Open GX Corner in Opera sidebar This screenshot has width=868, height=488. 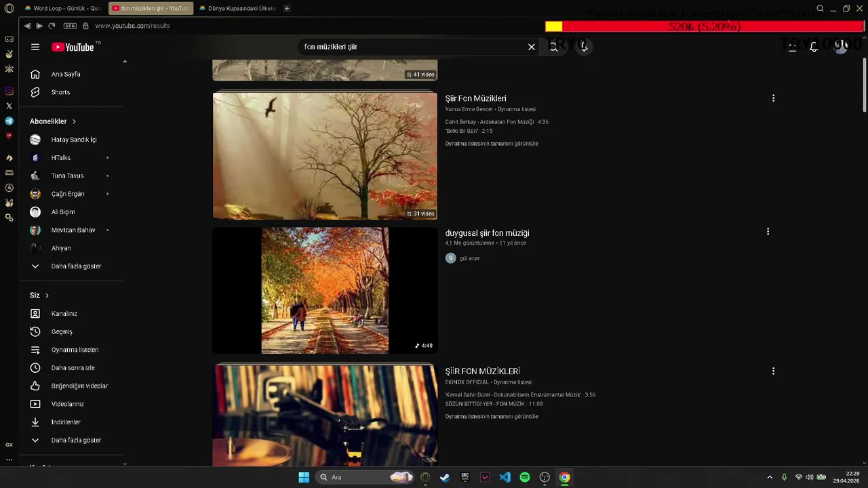(x=9, y=445)
